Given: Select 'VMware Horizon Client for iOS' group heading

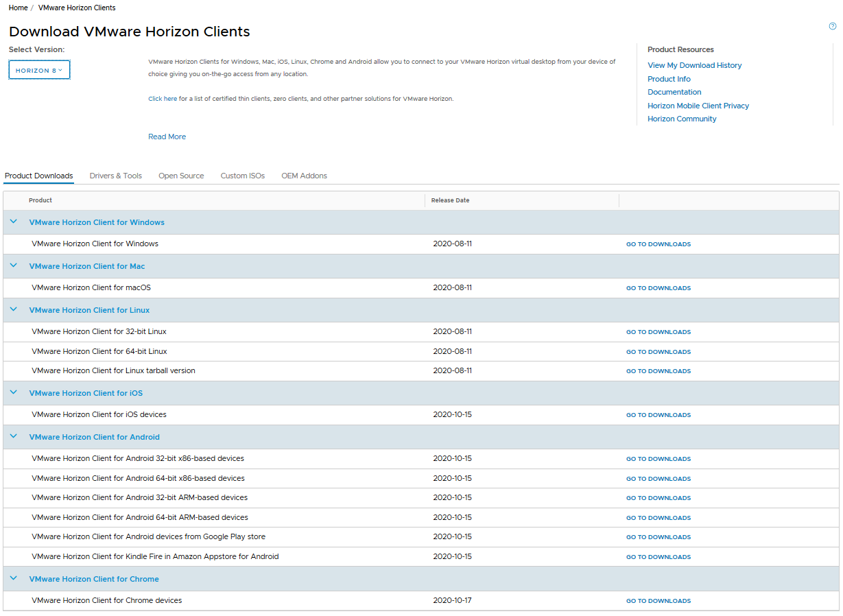Looking at the screenshot, I should point(86,393).
